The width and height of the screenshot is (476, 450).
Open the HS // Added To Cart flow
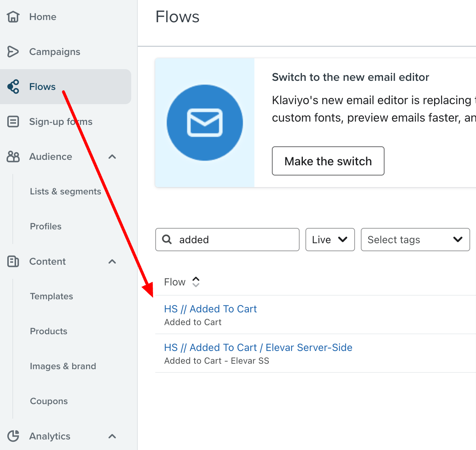[210, 309]
